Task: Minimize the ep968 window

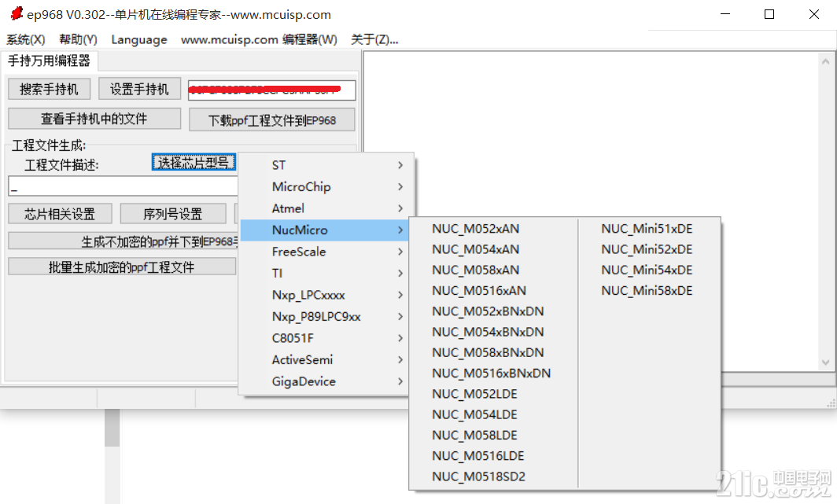Action: [725, 14]
